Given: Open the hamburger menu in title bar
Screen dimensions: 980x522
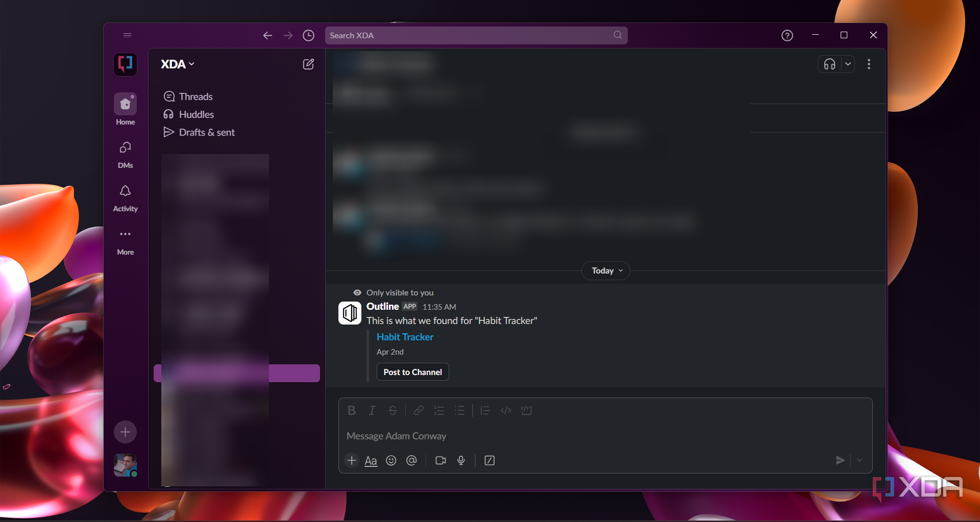Looking at the screenshot, I should pyautogui.click(x=127, y=35).
